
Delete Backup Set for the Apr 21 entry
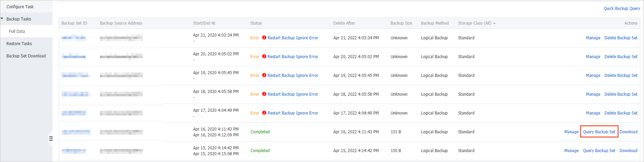coord(621,38)
